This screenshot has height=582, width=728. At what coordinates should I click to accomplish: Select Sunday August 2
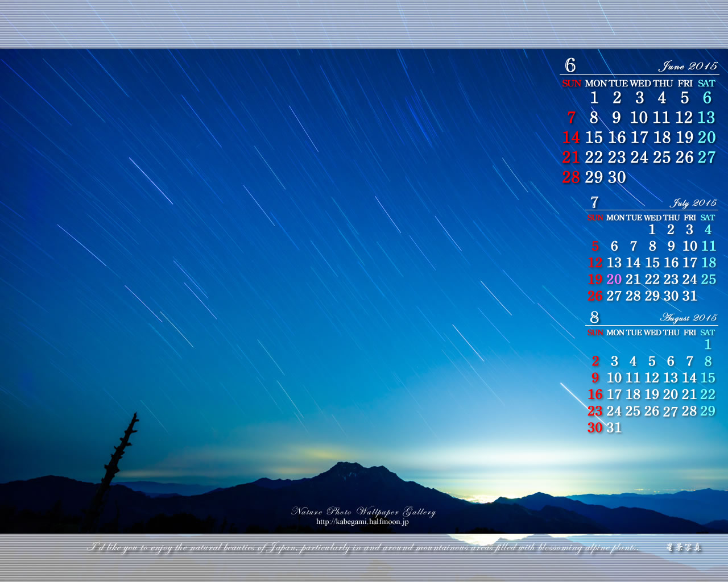[595, 361]
